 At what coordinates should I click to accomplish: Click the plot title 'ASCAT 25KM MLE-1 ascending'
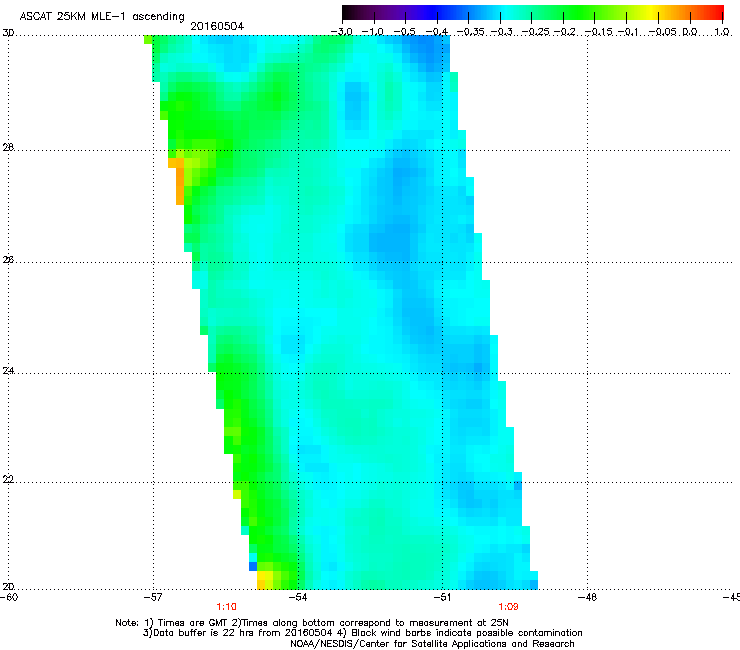(x=102, y=17)
